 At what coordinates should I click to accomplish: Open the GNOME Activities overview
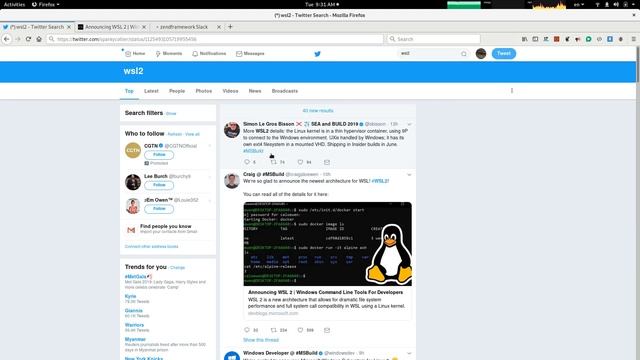(x=14, y=4)
